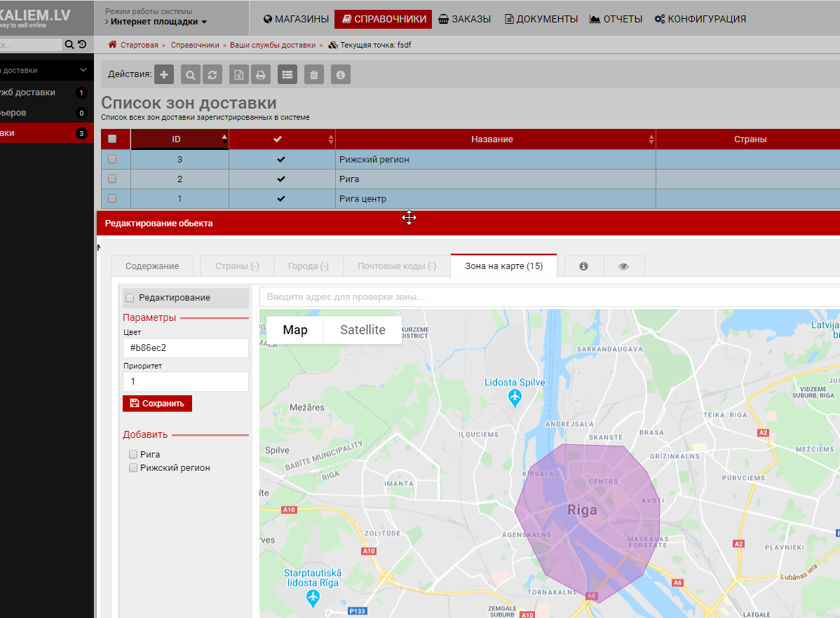Click the search magnifier in actions toolbar
Screen dimensions: 840x618
pos(191,74)
